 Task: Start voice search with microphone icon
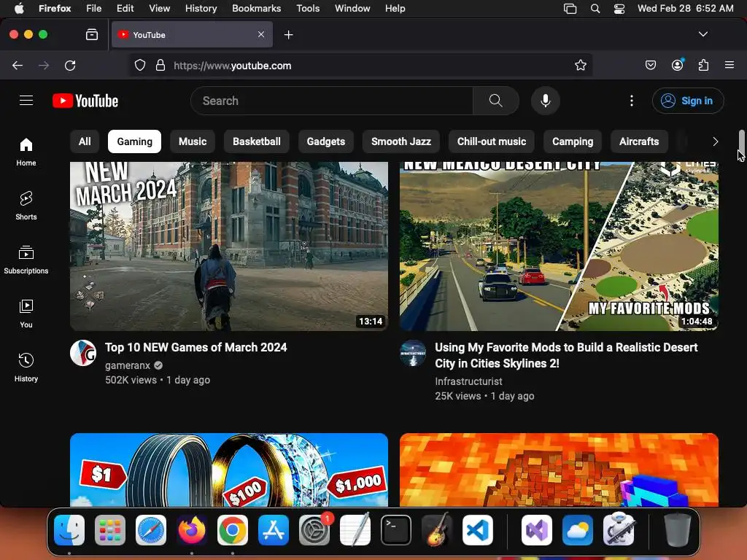point(546,101)
